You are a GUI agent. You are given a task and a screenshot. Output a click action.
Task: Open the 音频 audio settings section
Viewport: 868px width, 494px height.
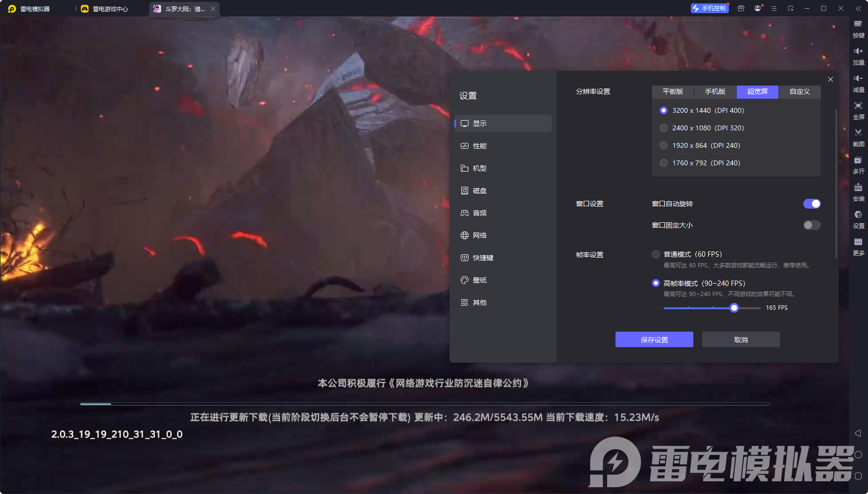503,213
